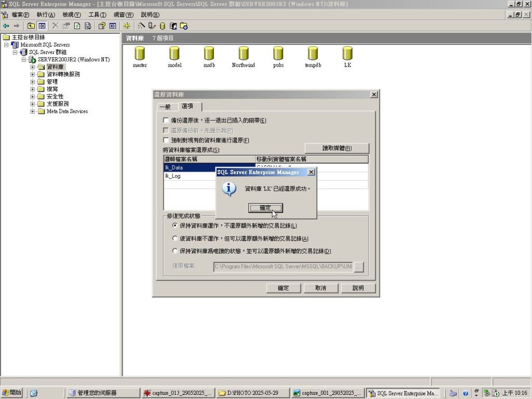Select the model database icon
This screenshot has height=399, width=532.
[175, 54]
